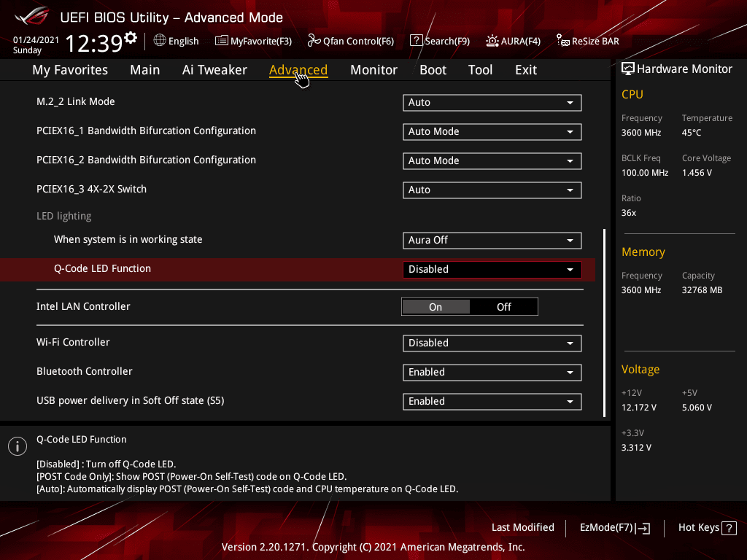Click the 12:39 clock display
This screenshot has height=560, width=747.
pos(93,43)
